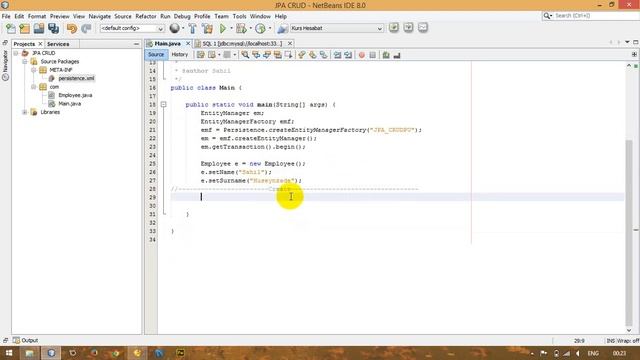Screen dimensions: 640x360
Task: Click Shift Line Right icon
Action: click(348, 55)
